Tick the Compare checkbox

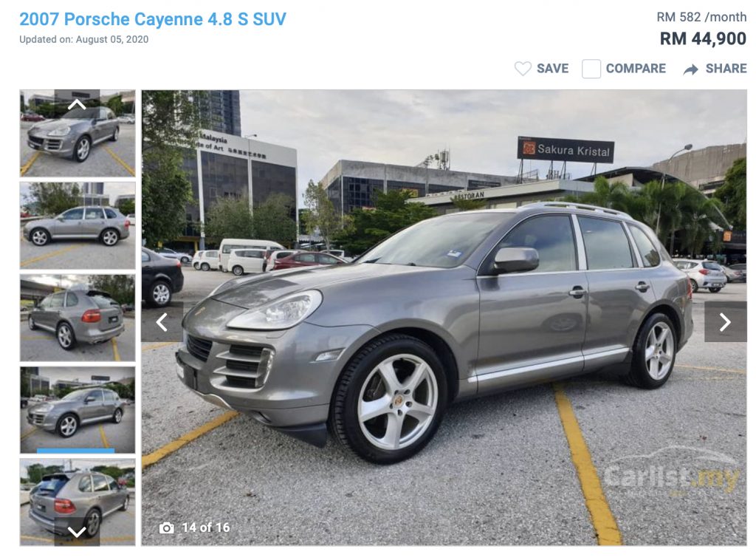[591, 69]
